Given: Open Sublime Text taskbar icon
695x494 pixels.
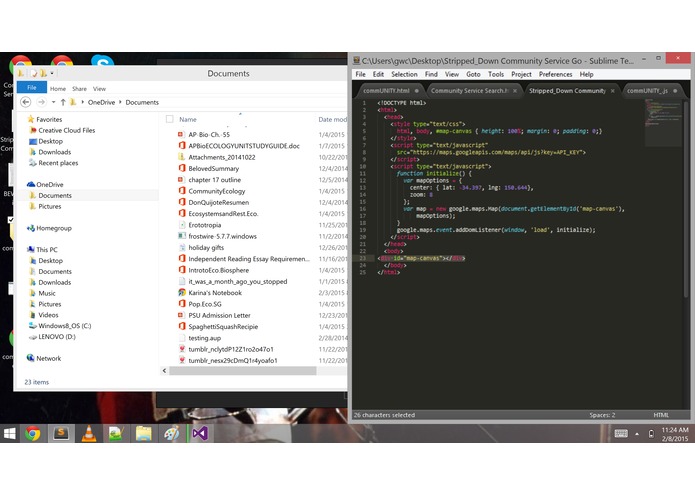Looking at the screenshot, I should (x=61, y=433).
